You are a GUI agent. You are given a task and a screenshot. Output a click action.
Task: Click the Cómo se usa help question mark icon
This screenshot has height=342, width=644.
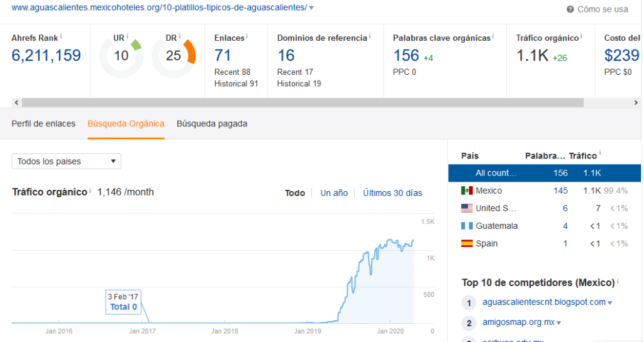click(570, 9)
